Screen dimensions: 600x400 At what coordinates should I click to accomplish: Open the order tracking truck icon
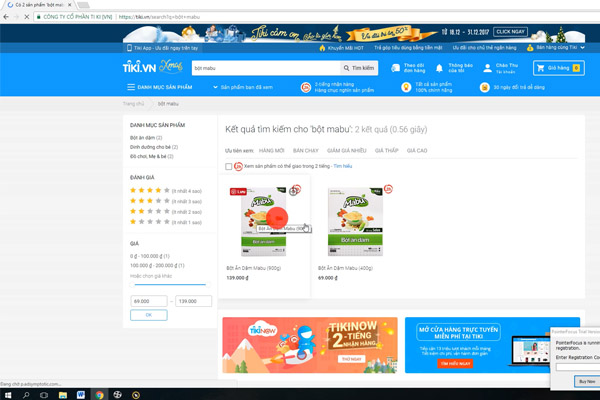pos(395,68)
